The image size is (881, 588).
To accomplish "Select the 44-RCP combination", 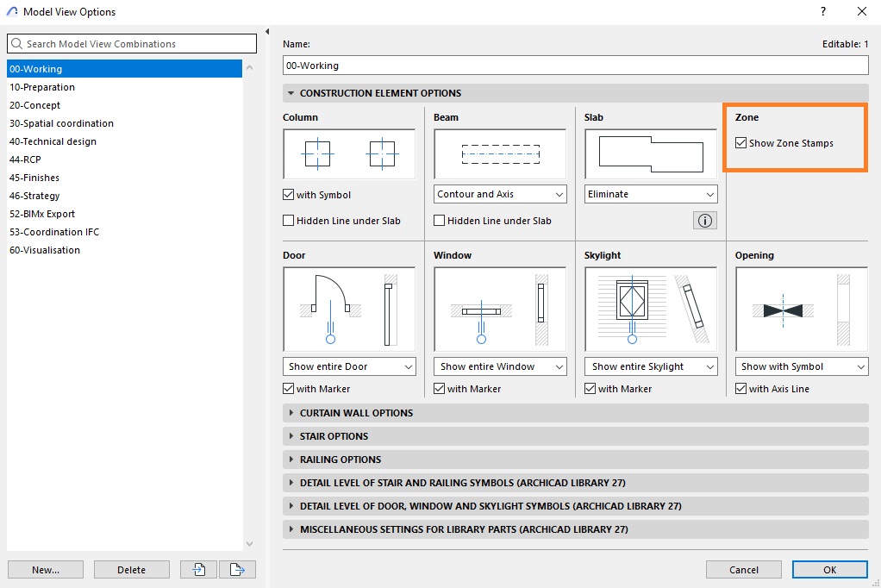I will click(125, 160).
